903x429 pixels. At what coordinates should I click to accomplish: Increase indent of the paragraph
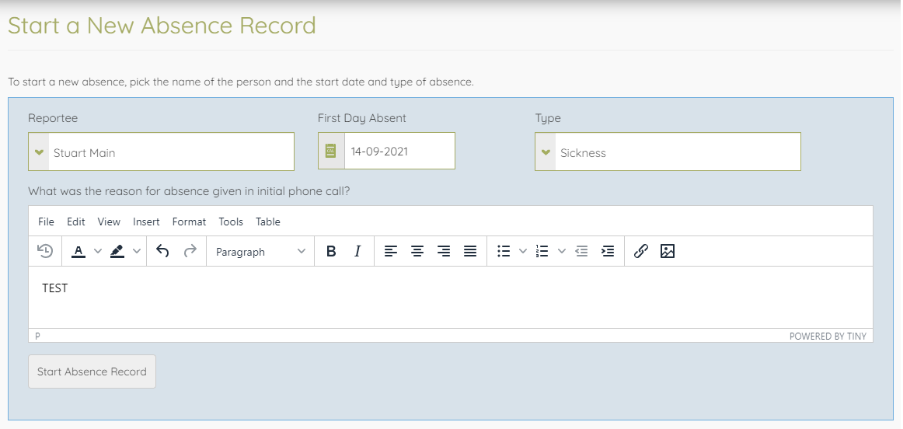coord(608,251)
